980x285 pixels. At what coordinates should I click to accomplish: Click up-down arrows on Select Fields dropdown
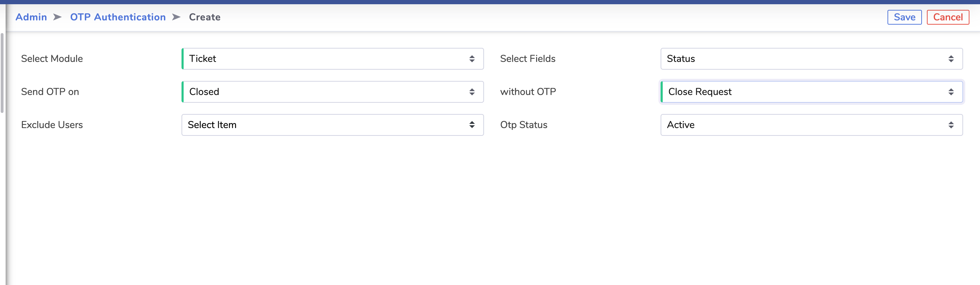951,59
